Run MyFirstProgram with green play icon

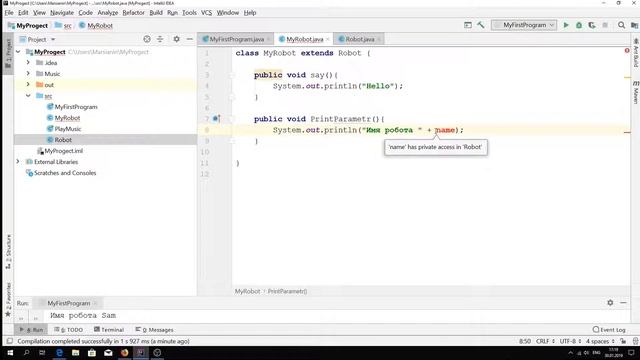pyautogui.click(x=566, y=25)
